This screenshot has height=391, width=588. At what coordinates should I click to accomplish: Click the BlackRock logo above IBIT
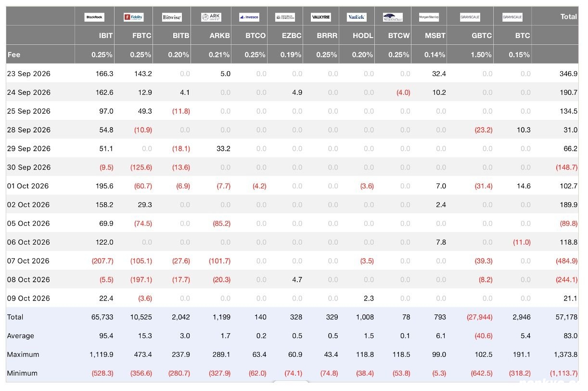tap(94, 17)
